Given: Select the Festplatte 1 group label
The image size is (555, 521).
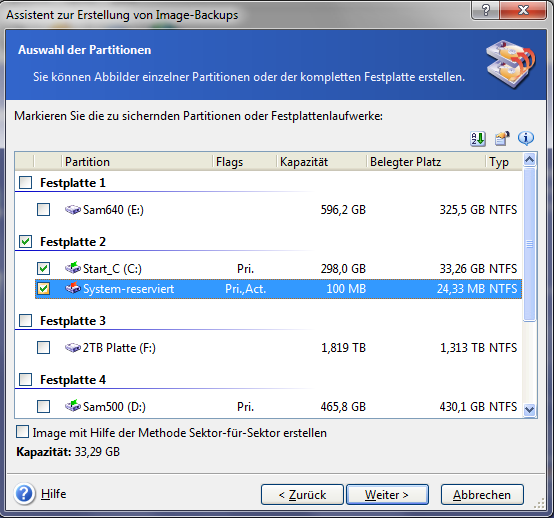Looking at the screenshot, I should pos(73,183).
